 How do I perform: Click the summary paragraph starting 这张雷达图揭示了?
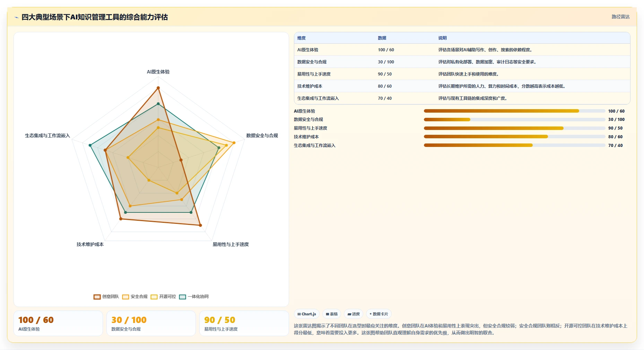461,329
